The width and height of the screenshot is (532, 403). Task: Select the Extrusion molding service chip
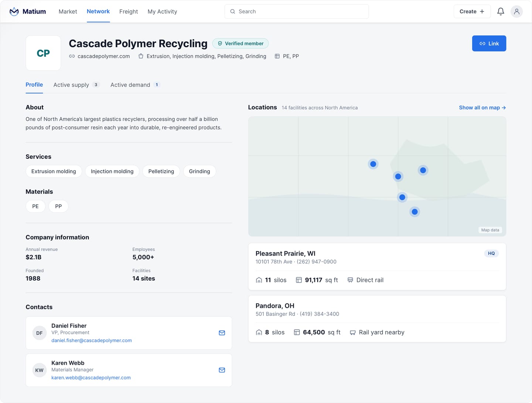coord(54,171)
